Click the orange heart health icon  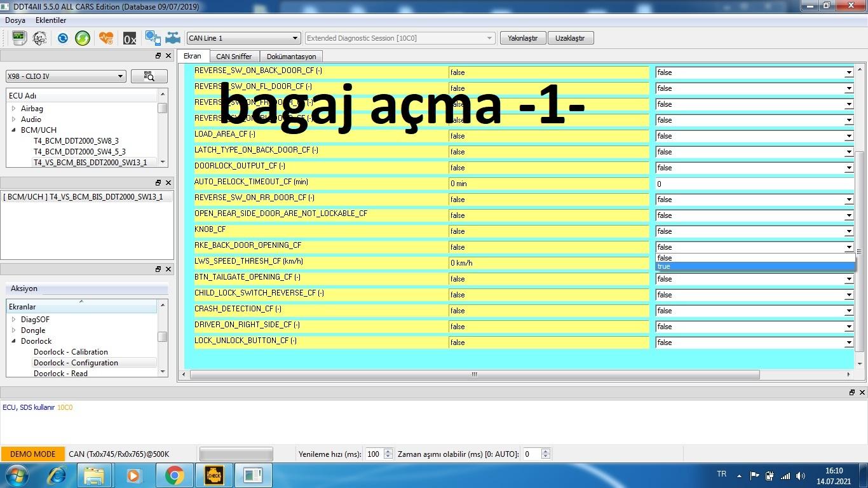click(105, 38)
